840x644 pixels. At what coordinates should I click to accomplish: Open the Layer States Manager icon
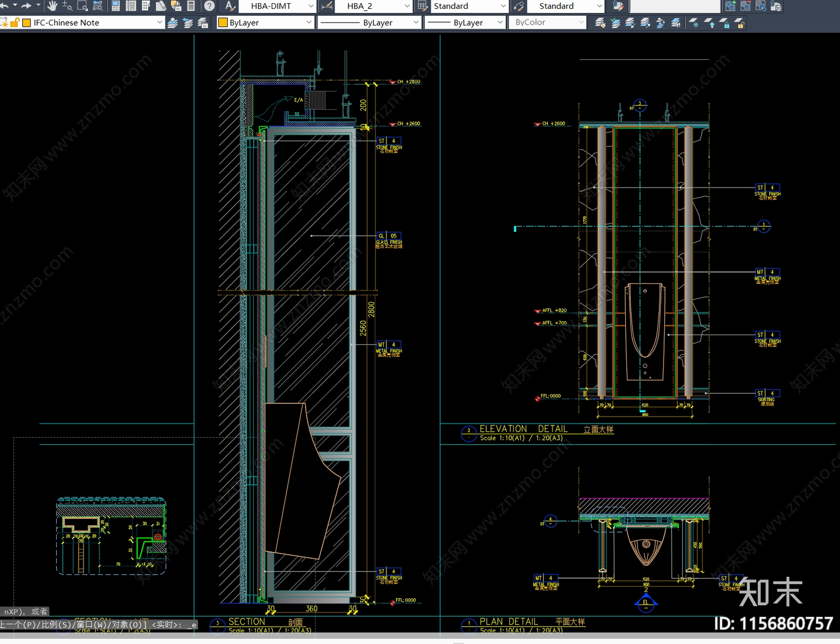pos(203,23)
